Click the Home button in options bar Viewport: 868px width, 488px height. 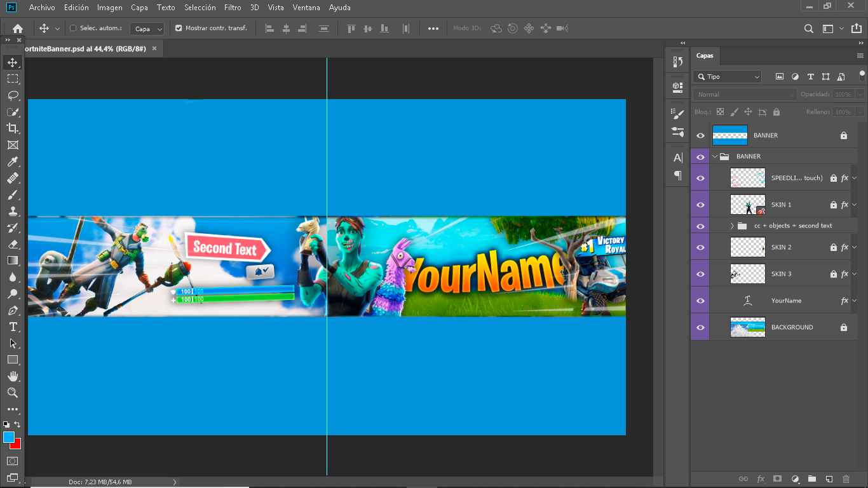pyautogui.click(x=18, y=29)
